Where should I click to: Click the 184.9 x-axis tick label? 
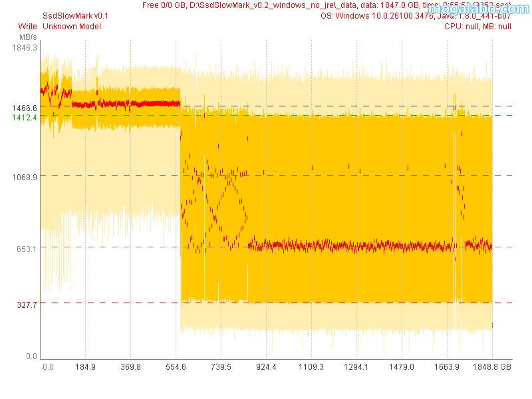pos(86,366)
